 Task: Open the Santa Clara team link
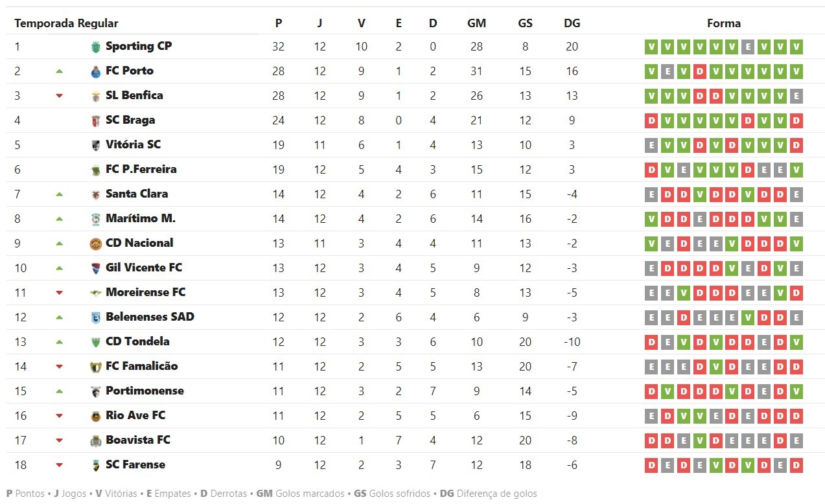pos(137,194)
